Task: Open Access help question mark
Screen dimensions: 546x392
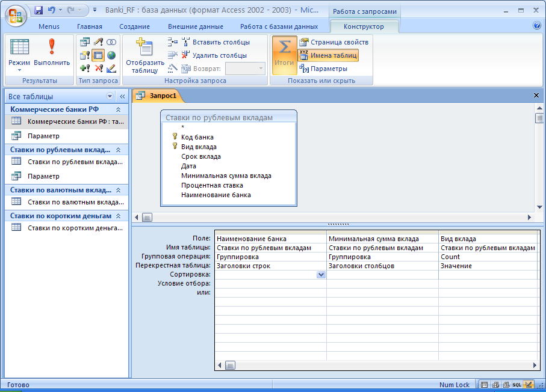Action: click(x=536, y=25)
